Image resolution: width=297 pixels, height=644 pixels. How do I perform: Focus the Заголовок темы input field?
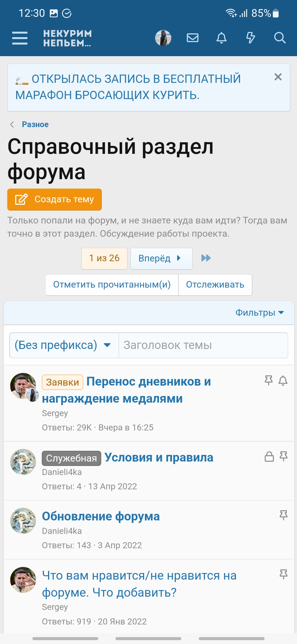tap(203, 345)
